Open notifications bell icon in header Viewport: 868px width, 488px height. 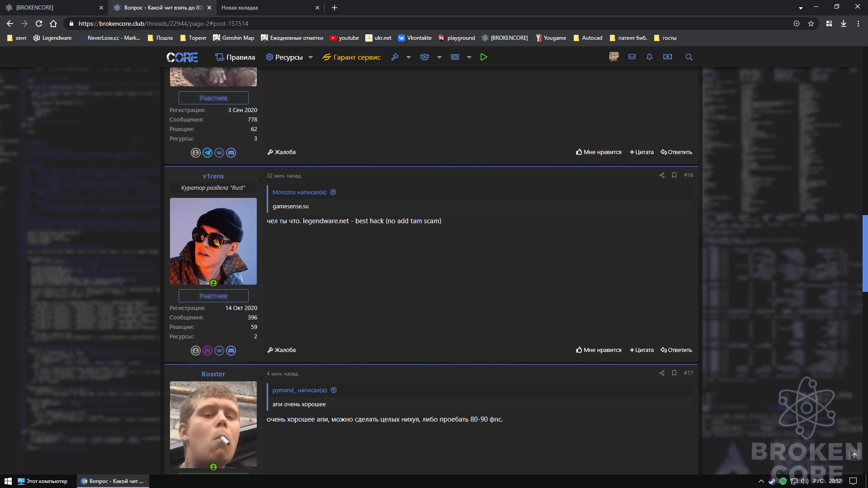649,57
